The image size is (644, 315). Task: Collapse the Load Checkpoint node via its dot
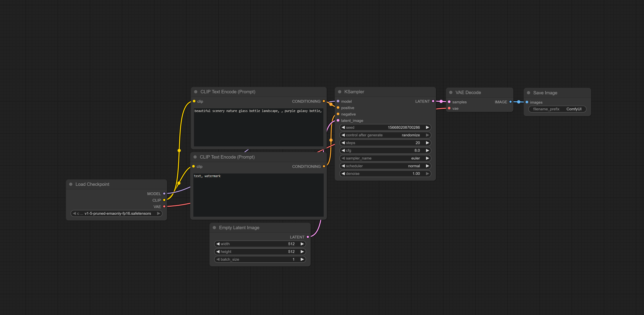tap(71, 184)
